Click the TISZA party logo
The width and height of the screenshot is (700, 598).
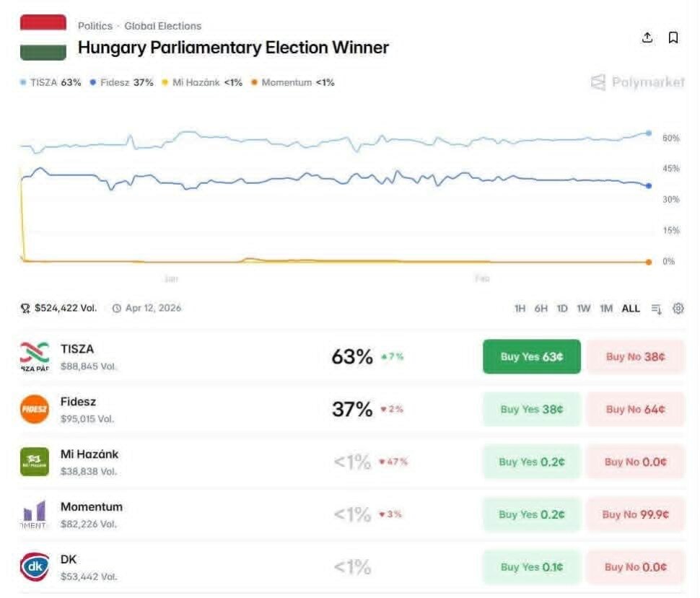[x=35, y=356]
